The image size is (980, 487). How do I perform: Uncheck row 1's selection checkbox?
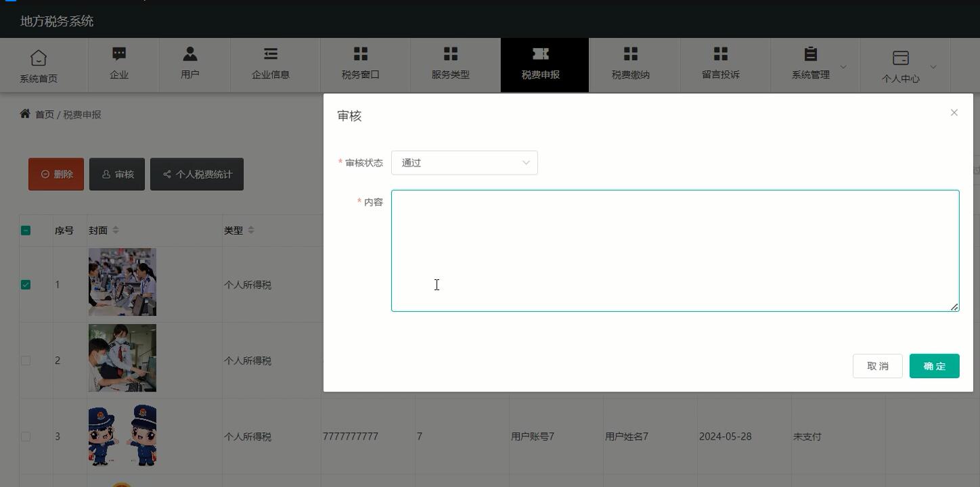[x=26, y=285]
